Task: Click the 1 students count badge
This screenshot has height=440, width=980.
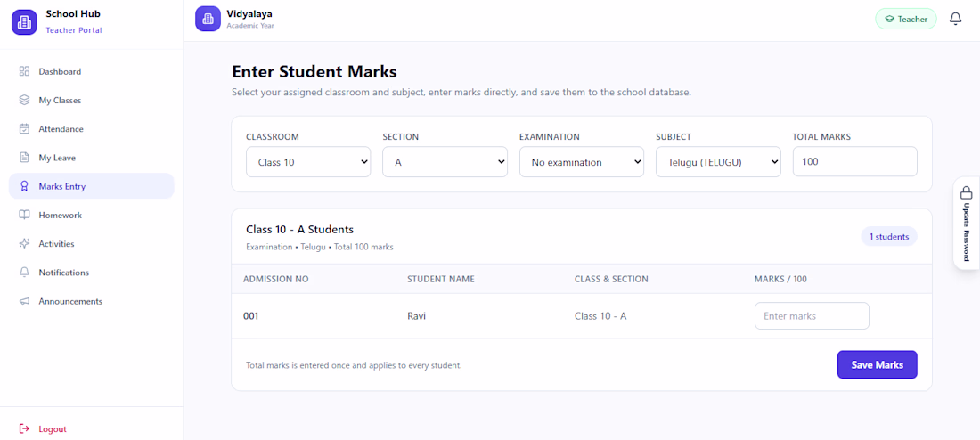Action: [889, 236]
